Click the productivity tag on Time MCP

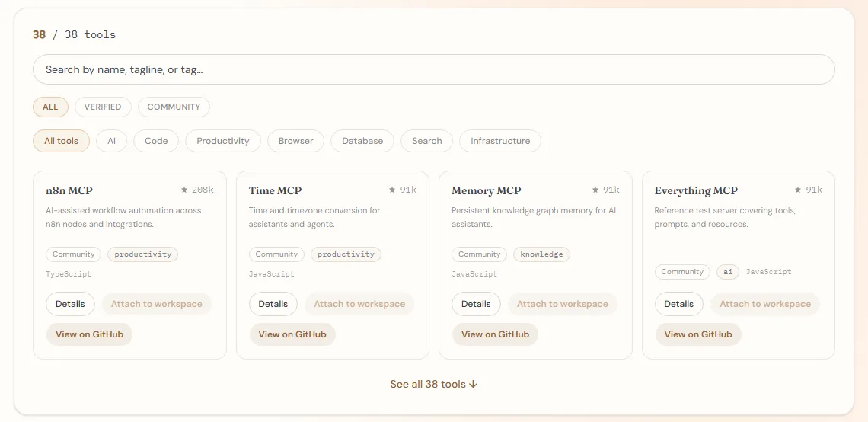pos(346,254)
